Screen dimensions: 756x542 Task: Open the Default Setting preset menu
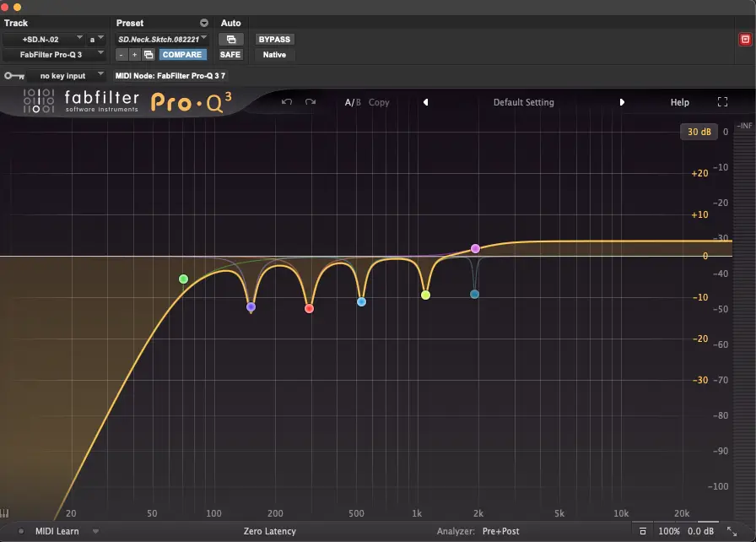coord(523,102)
